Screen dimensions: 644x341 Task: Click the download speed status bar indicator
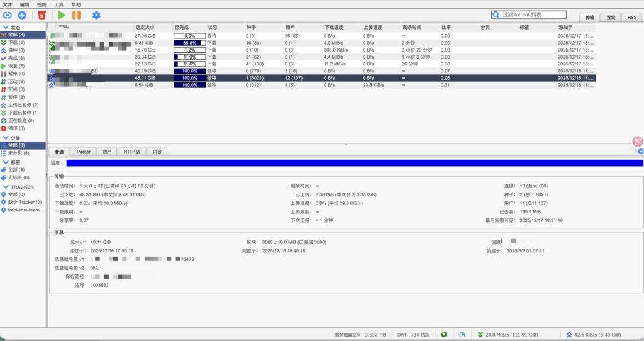pos(509,335)
